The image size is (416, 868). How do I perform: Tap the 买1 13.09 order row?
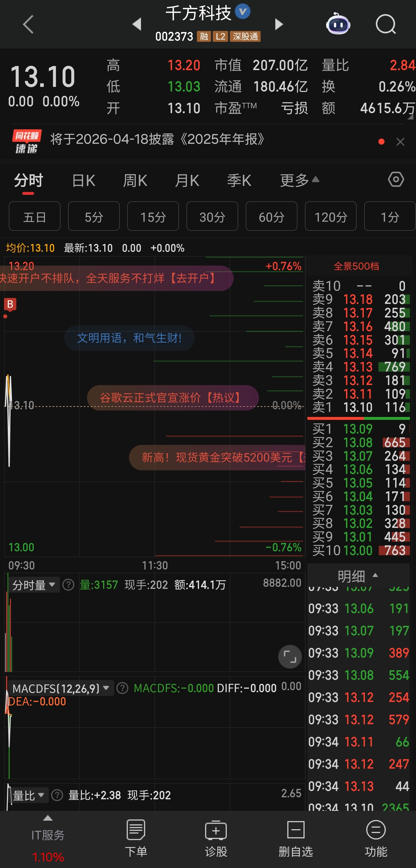[359, 429]
